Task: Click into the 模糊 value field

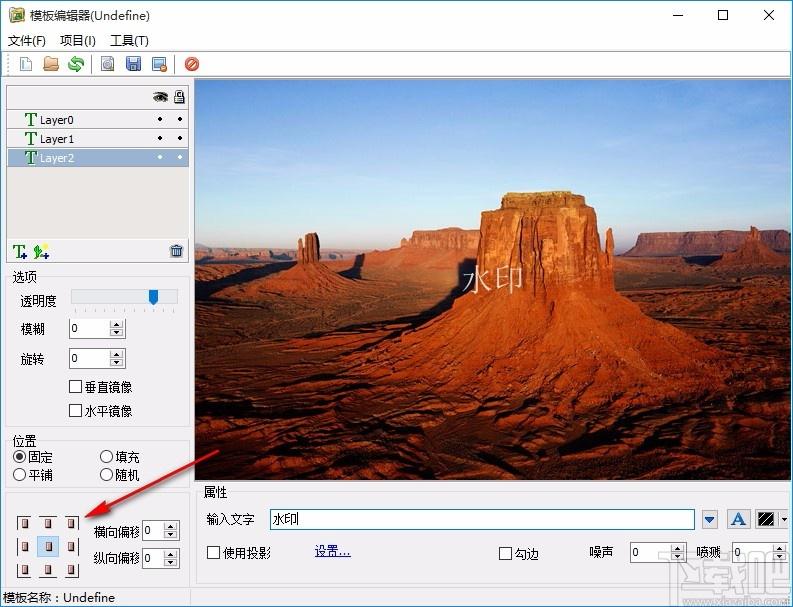Action: [x=90, y=329]
